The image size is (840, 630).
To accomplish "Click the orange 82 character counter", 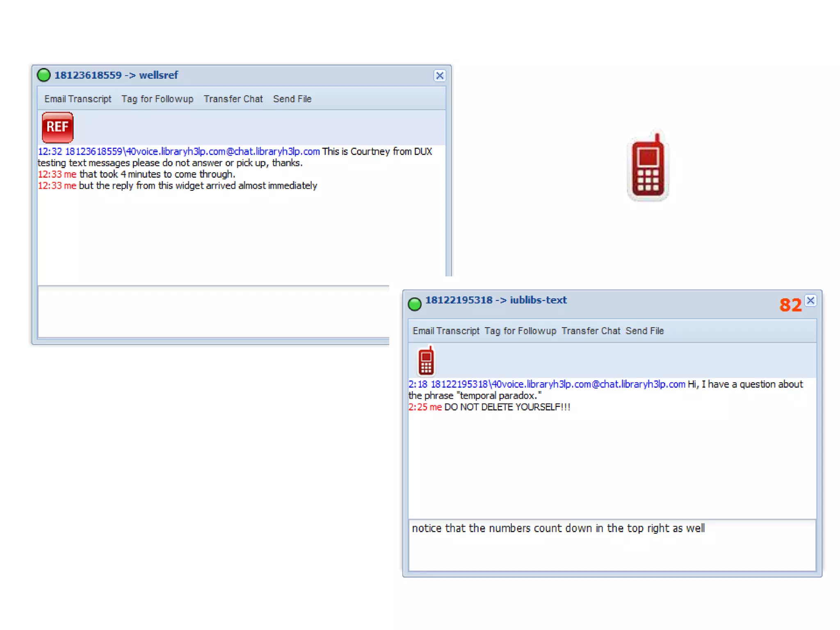I will point(790,305).
